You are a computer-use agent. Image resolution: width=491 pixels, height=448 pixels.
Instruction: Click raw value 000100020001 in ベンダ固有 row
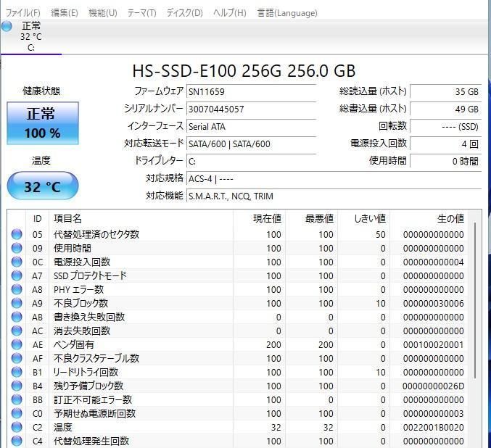(x=434, y=344)
